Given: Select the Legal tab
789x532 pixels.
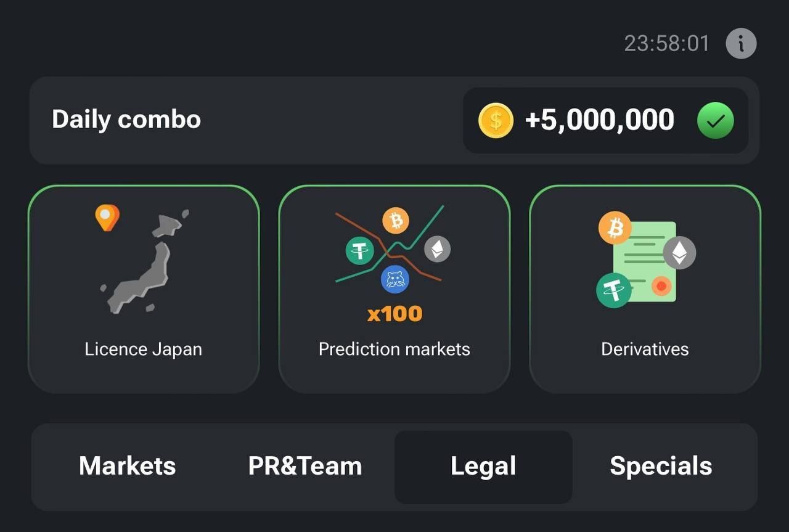Looking at the screenshot, I should (483, 467).
